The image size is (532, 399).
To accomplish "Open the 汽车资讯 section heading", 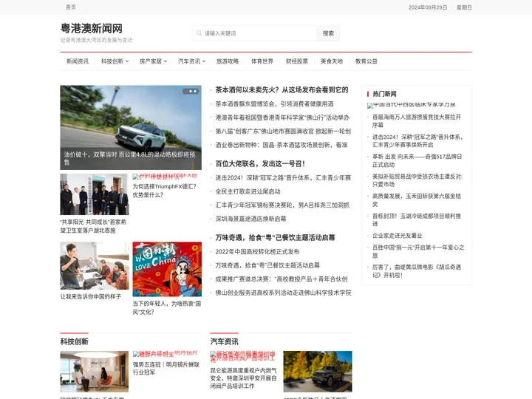I will point(225,341).
